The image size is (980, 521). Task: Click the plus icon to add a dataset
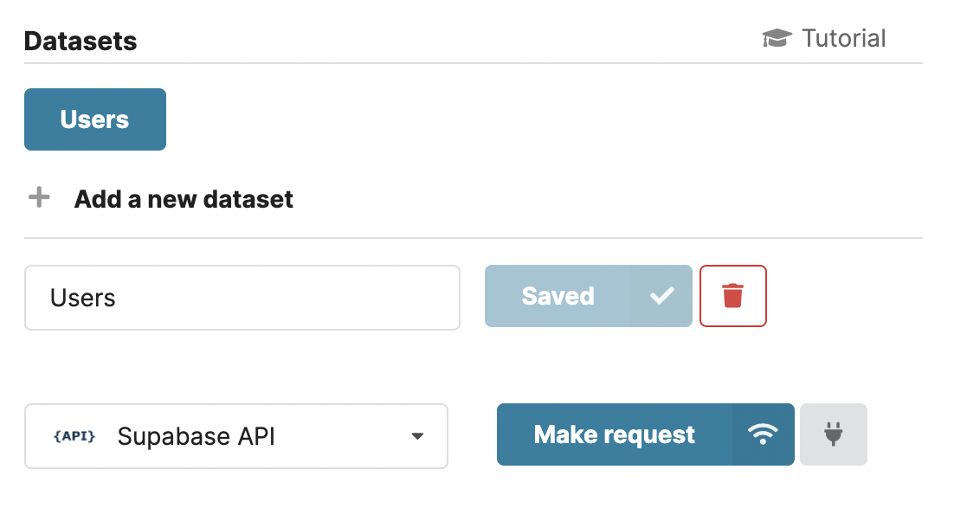pyautogui.click(x=38, y=198)
